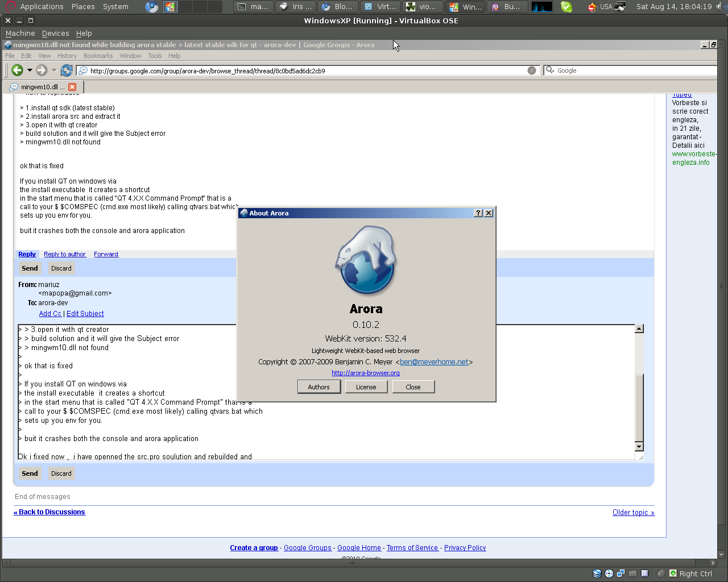Click the Google search engine magnifier icon

pos(550,70)
